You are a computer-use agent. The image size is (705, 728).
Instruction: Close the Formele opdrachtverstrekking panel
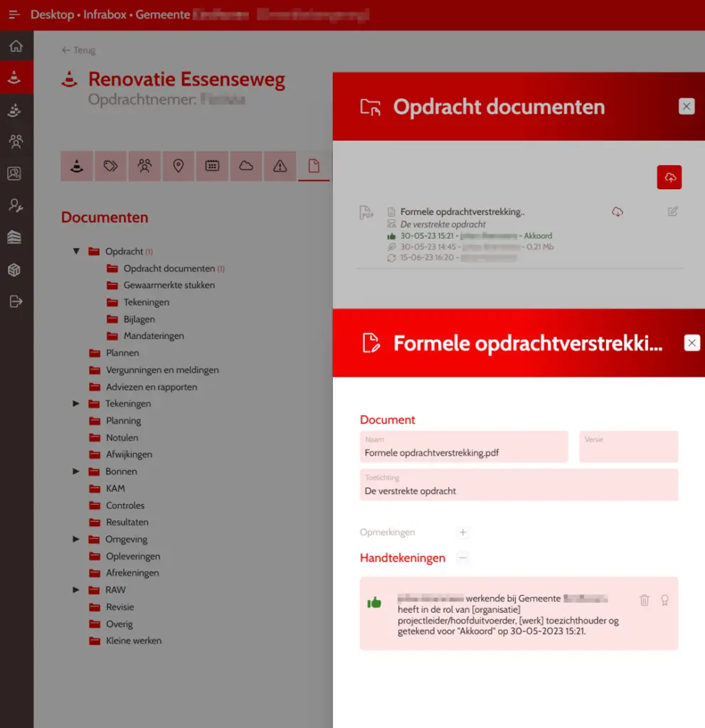point(691,343)
